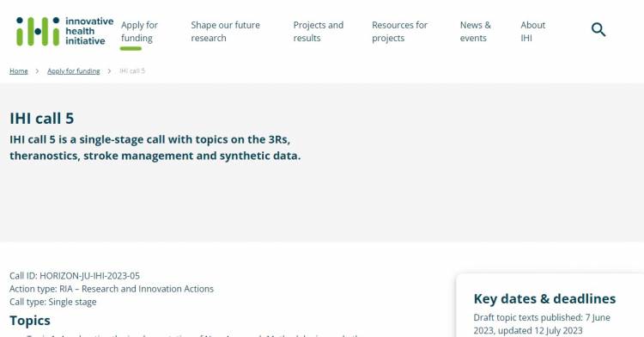The height and width of the screenshot is (337, 644).
Task: Click the Topics section heading
Action: click(x=30, y=321)
